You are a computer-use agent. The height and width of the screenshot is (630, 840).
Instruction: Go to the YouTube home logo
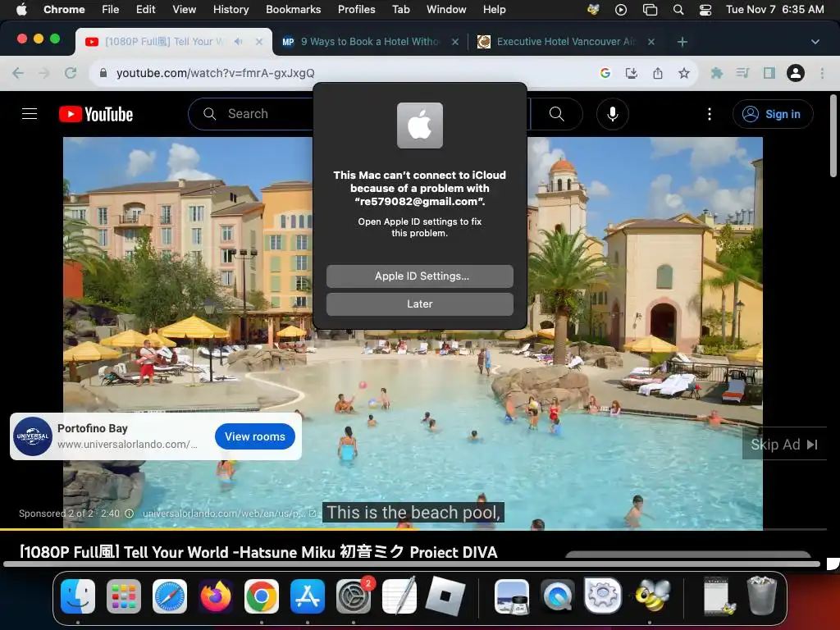tap(96, 114)
